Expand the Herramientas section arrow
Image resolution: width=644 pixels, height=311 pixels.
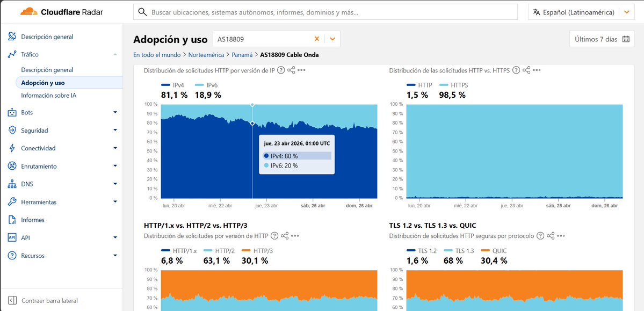point(115,202)
